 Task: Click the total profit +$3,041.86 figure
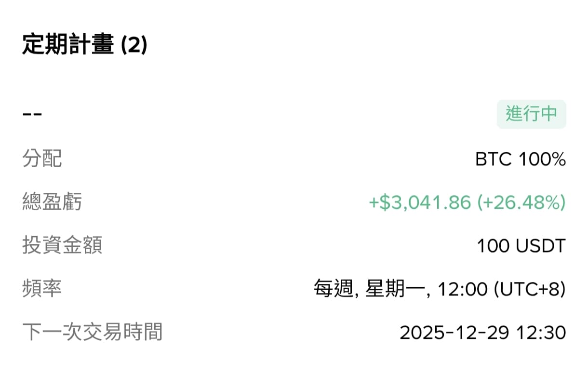point(419,202)
